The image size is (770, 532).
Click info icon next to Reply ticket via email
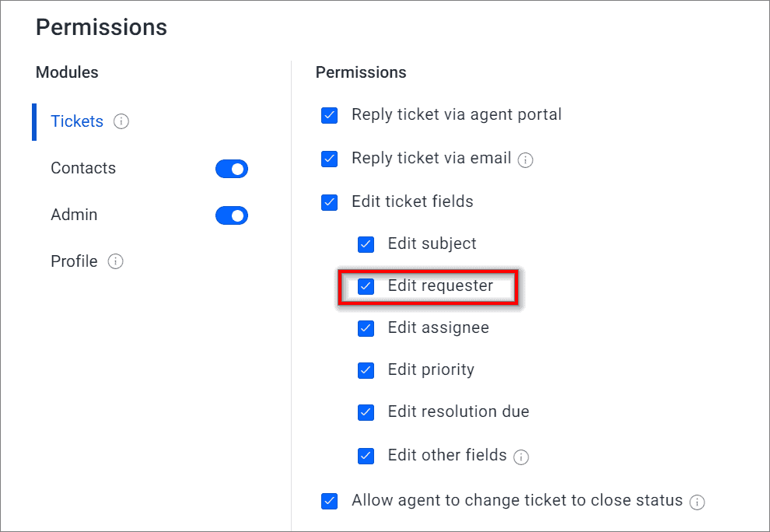(x=526, y=160)
